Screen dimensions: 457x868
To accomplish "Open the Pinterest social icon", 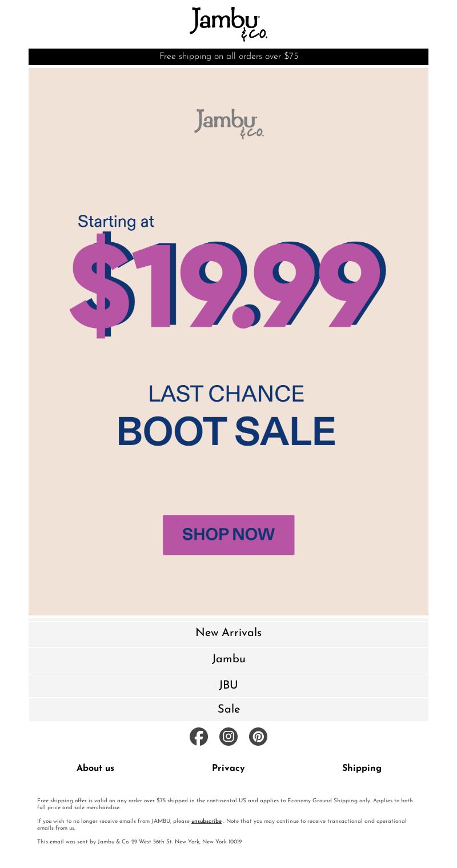I will pyautogui.click(x=258, y=737).
